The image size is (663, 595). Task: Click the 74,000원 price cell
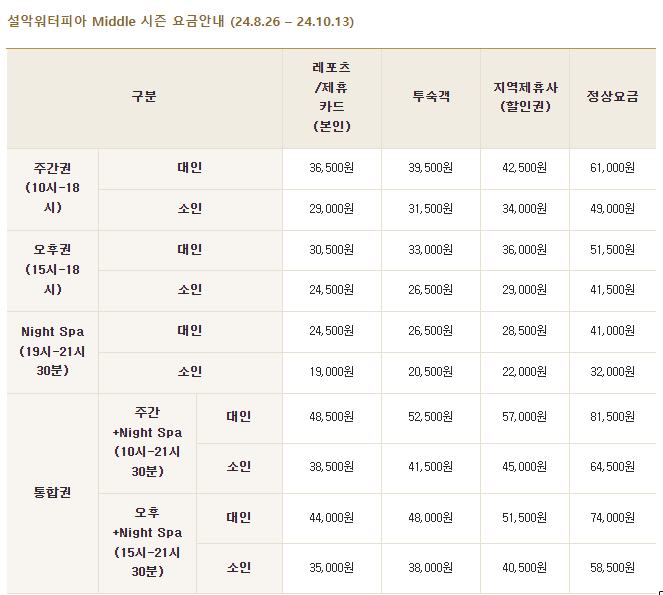(x=612, y=518)
